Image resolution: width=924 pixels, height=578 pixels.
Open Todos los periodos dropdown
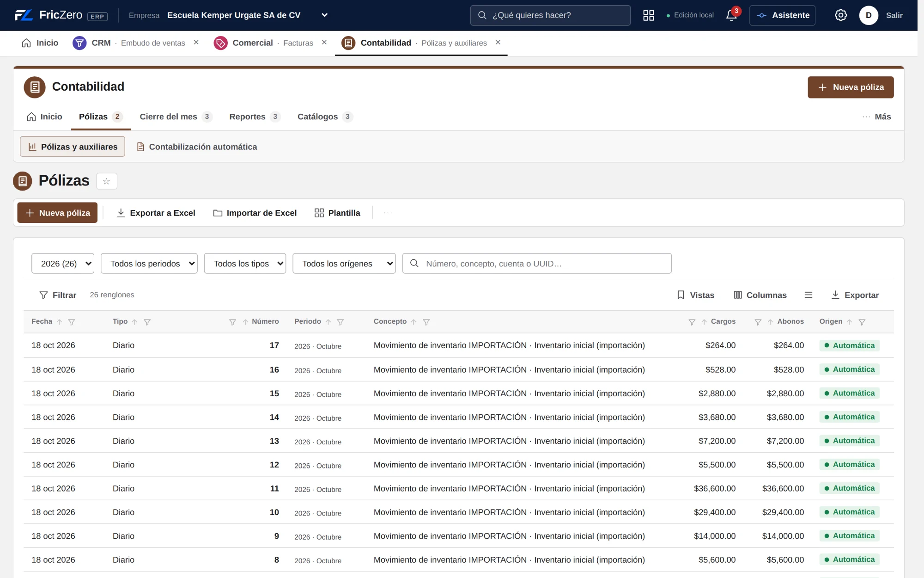149,263
